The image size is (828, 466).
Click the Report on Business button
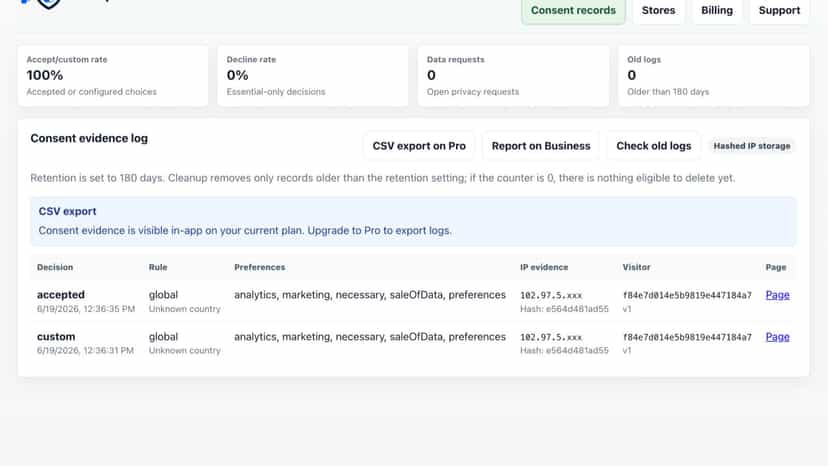541,146
